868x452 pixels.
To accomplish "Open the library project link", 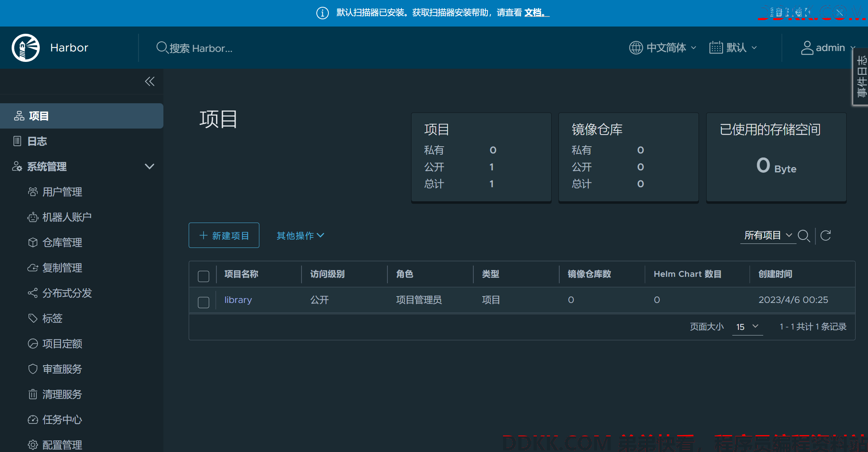I will point(238,300).
